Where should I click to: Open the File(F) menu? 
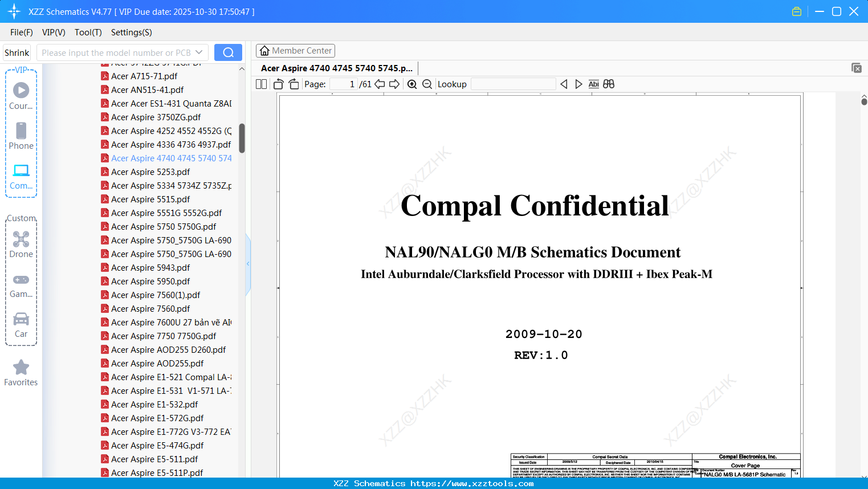tap(22, 32)
